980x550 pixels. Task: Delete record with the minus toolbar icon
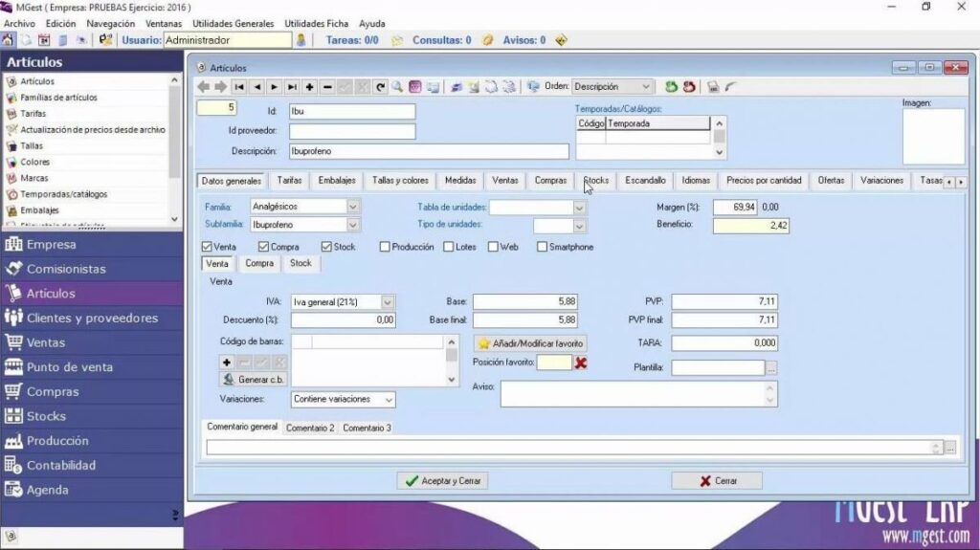click(327, 87)
